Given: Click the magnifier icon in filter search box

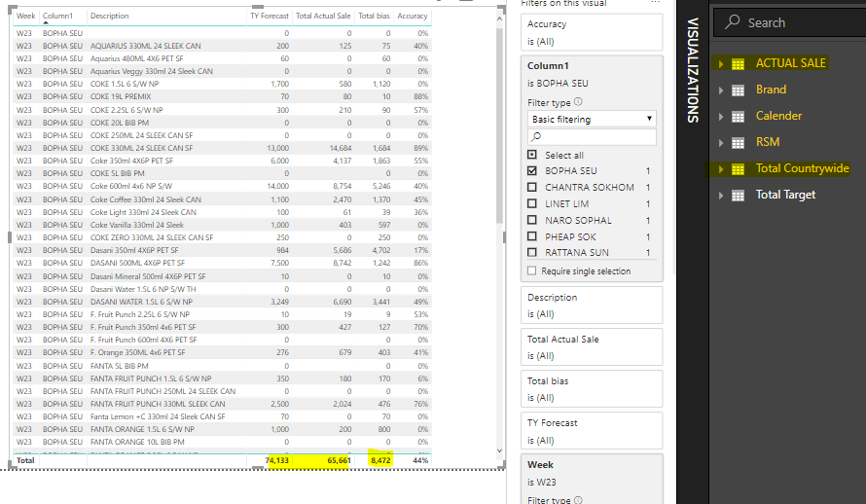Looking at the screenshot, I should [x=535, y=136].
